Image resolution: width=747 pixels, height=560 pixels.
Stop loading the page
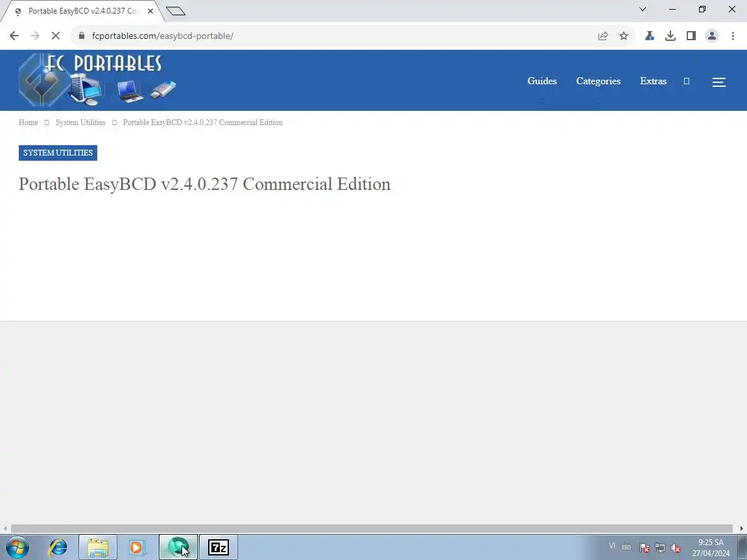pos(55,36)
